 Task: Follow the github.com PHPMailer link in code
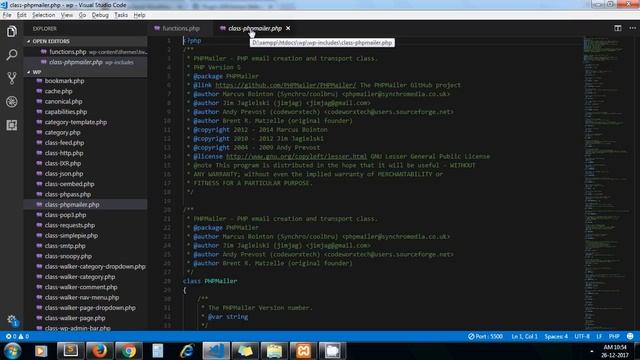point(285,85)
